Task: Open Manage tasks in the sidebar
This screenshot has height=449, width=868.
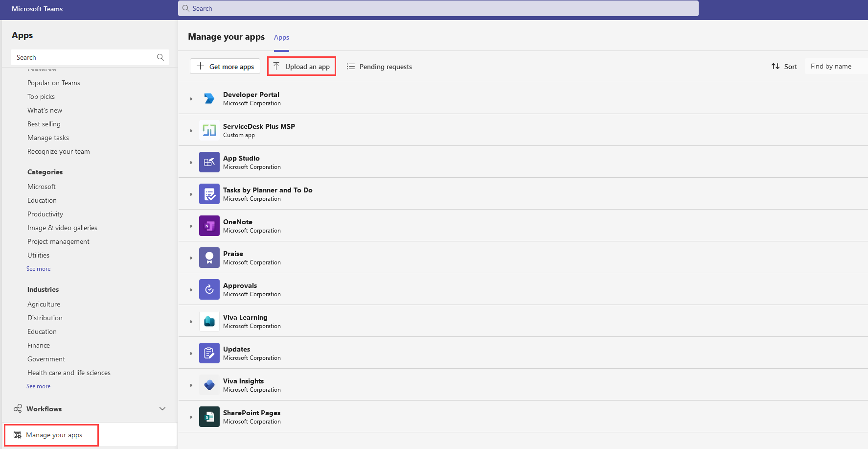Action: click(x=48, y=138)
